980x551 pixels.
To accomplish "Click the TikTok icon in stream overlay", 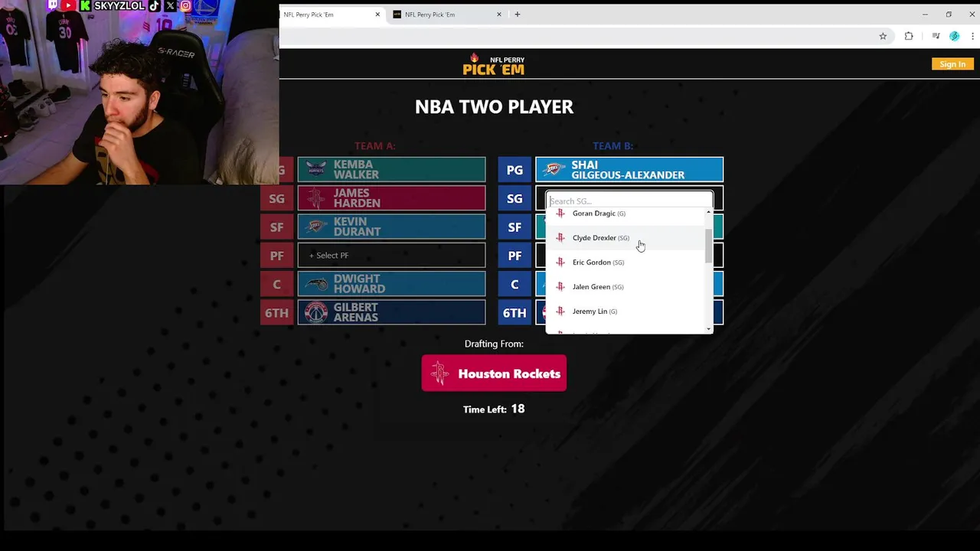I will click(x=155, y=5).
